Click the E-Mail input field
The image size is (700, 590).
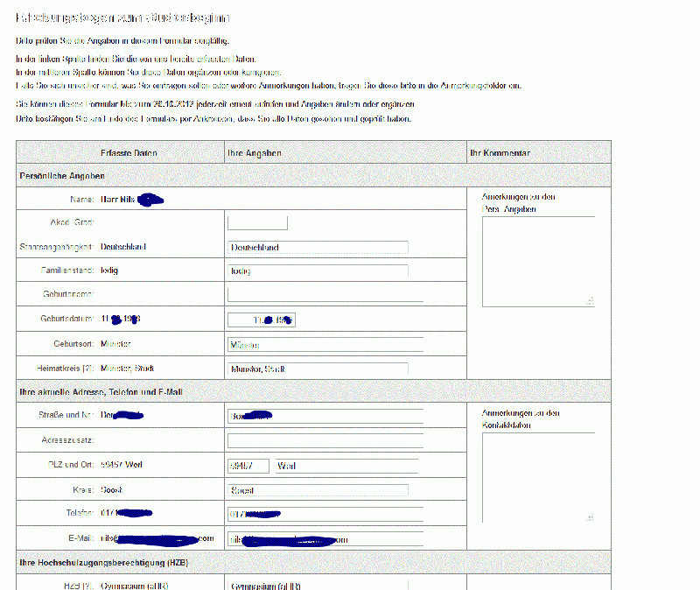pos(325,539)
